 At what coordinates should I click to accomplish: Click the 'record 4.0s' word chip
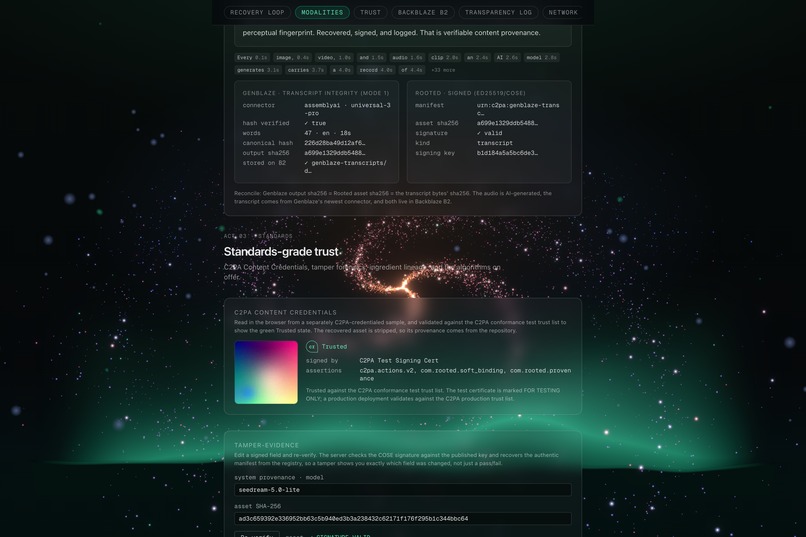click(x=376, y=70)
